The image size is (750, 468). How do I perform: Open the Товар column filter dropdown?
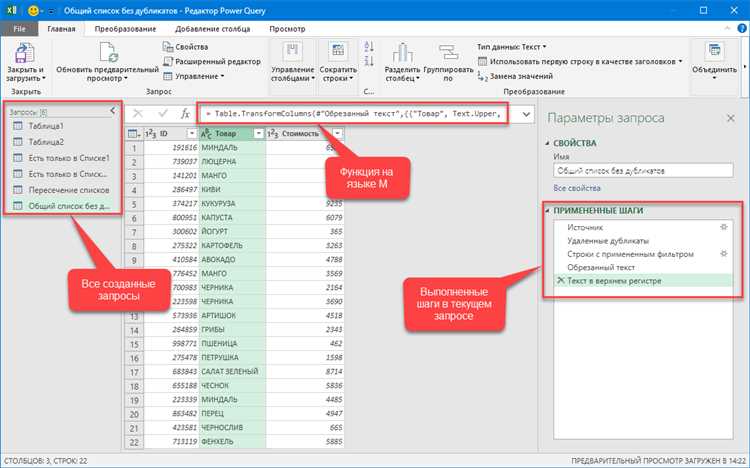click(258, 134)
